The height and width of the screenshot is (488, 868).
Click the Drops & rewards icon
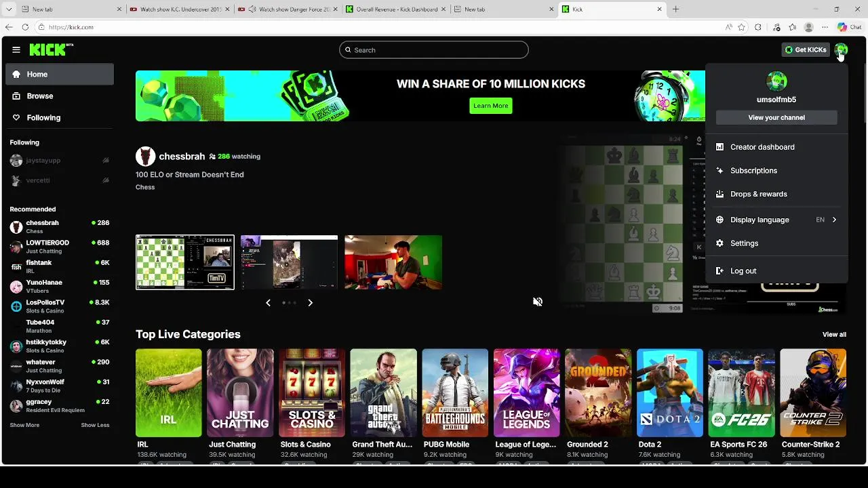pos(719,194)
